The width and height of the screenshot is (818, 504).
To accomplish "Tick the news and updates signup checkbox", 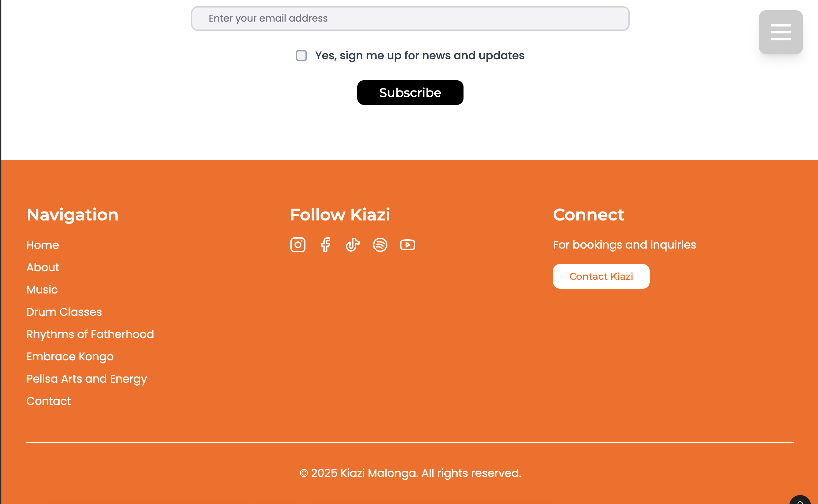I will pos(301,56).
